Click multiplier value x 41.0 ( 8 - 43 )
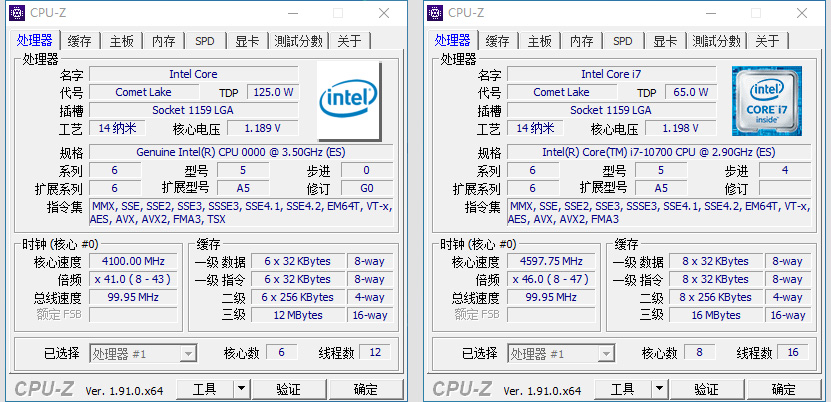831x402 pixels. pyautogui.click(x=133, y=279)
